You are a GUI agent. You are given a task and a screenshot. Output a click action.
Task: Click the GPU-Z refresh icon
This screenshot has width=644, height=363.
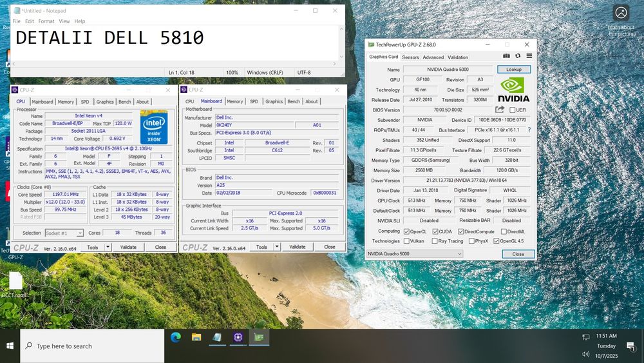pos(518,56)
